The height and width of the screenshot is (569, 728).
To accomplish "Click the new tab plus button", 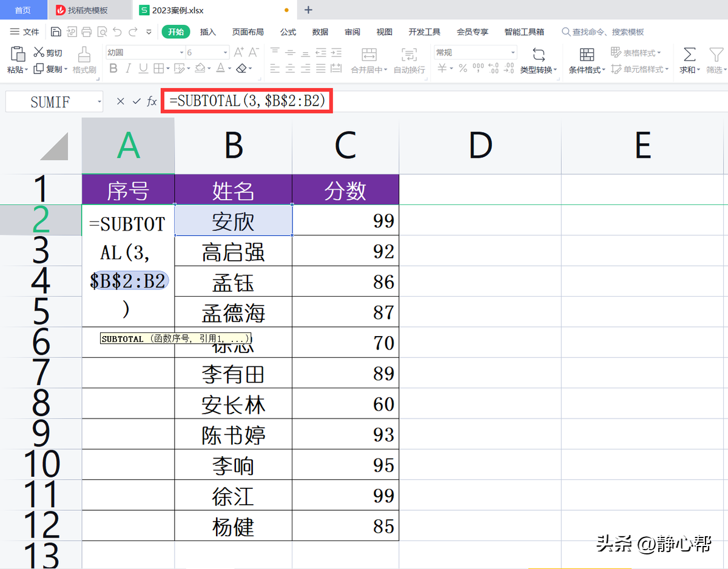I will click(308, 10).
